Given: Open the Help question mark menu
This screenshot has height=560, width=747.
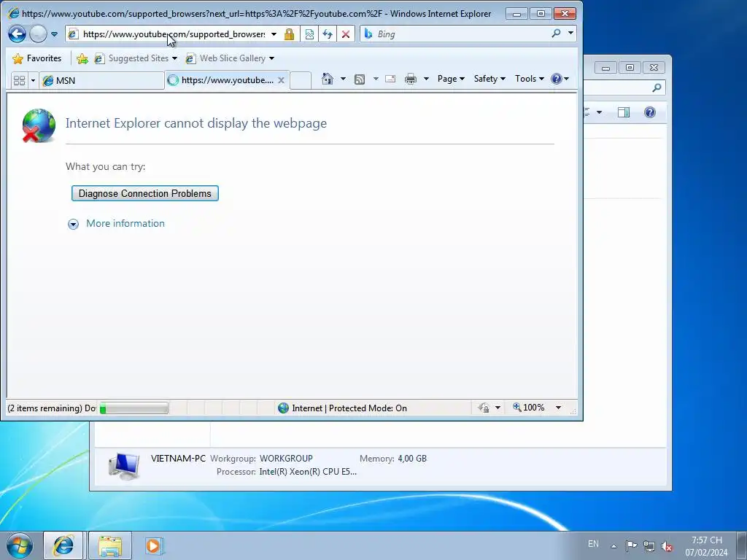Looking at the screenshot, I should tap(560, 79).
